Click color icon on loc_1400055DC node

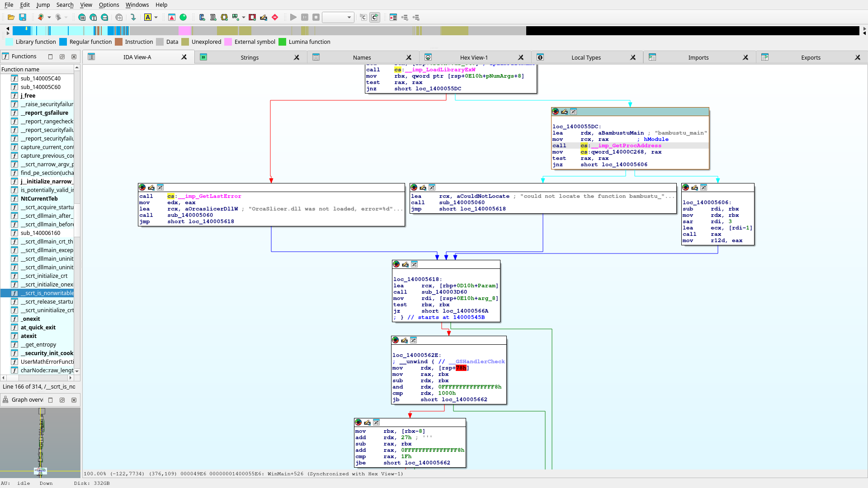556,112
